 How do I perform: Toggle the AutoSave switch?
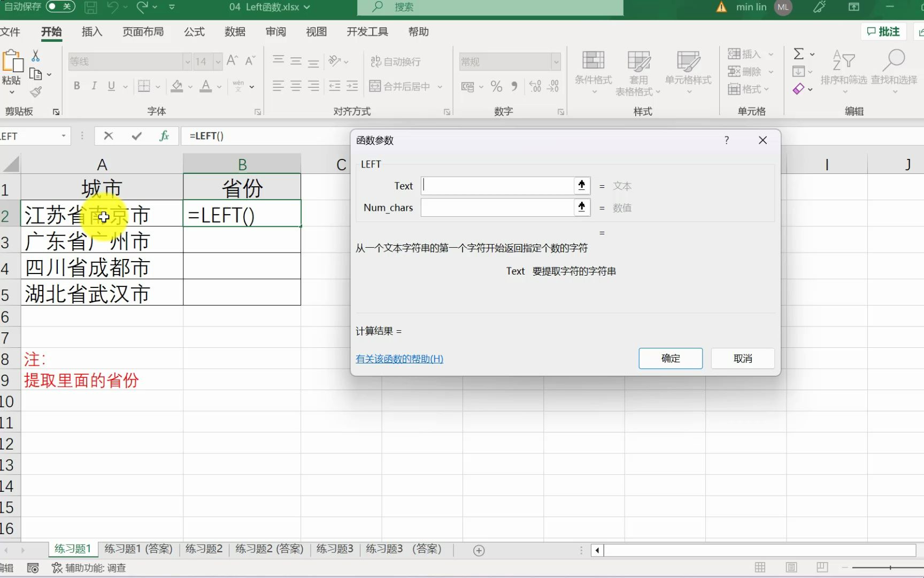[x=60, y=6]
